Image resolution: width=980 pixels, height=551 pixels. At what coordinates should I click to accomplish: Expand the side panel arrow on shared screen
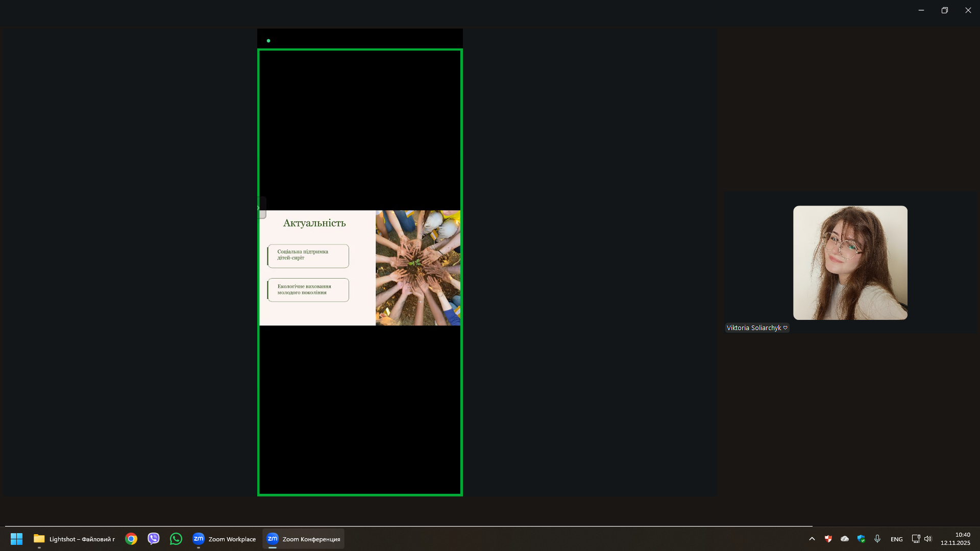(261, 208)
